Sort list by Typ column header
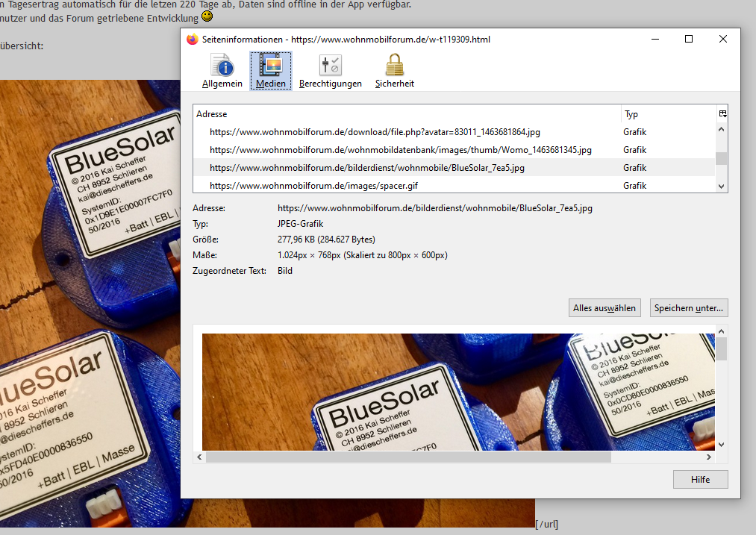756x535 pixels. 668,113
